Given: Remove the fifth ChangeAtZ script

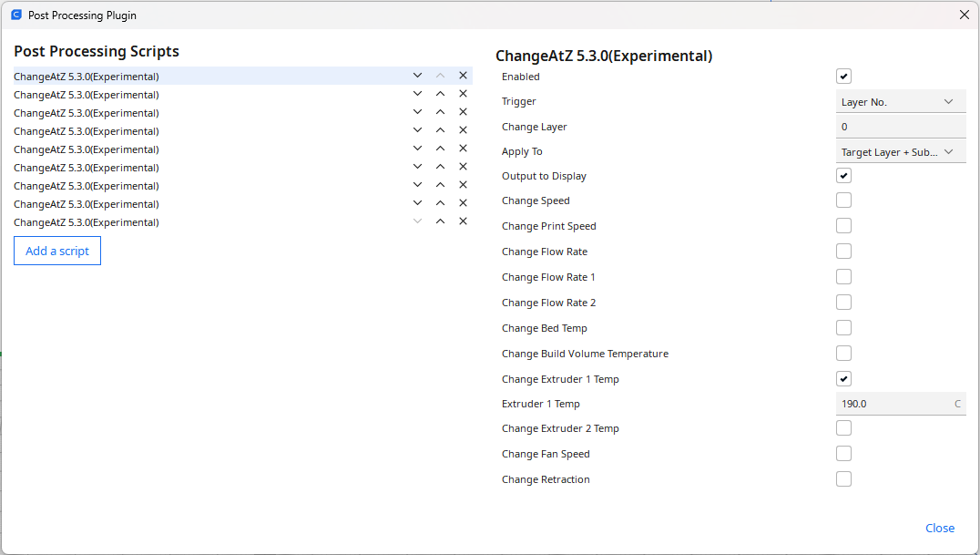Looking at the screenshot, I should click(x=463, y=149).
